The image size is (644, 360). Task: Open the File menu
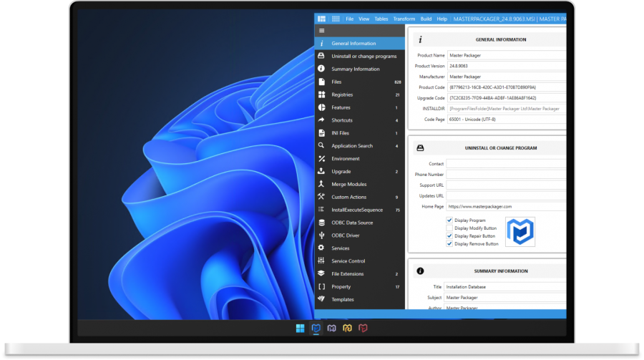point(349,19)
